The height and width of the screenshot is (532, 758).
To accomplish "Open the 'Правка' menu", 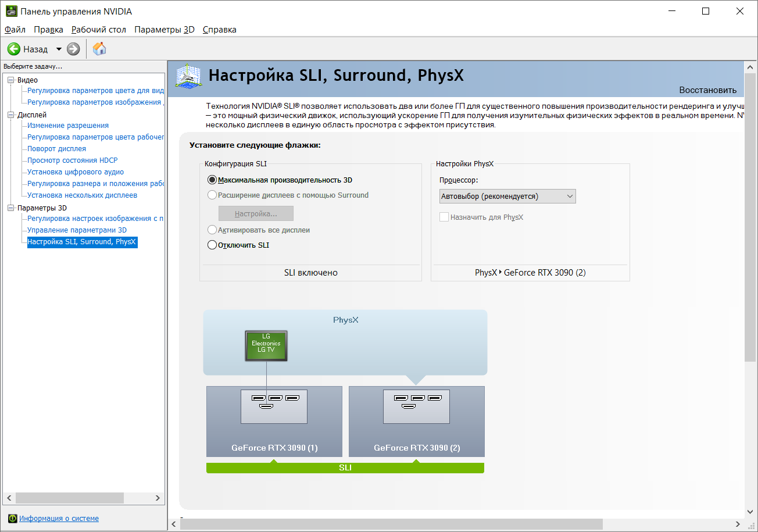I will tap(48, 30).
